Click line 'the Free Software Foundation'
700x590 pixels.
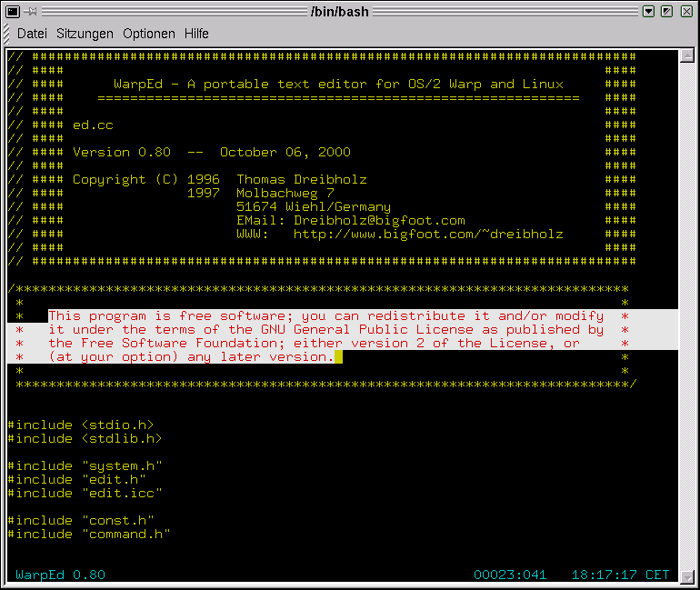pos(314,344)
